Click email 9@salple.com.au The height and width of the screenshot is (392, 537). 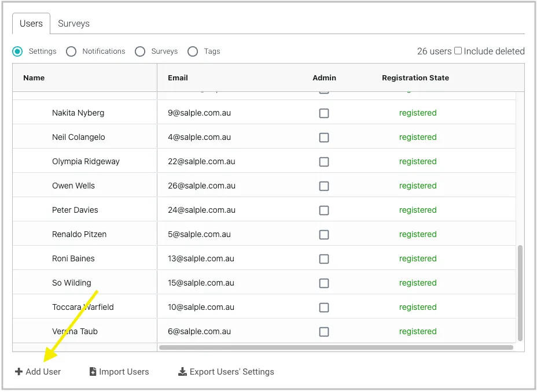point(199,113)
